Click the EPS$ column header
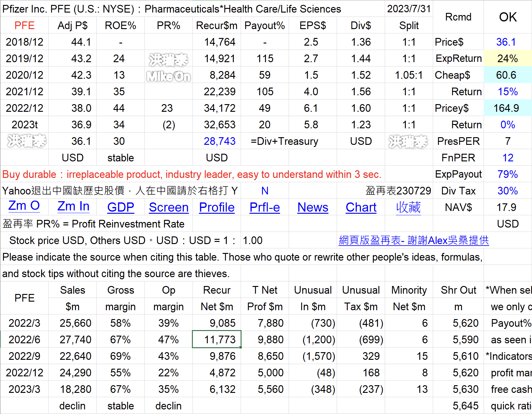The width and height of the screenshot is (532, 414). pyautogui.click(x=313, y=25)
